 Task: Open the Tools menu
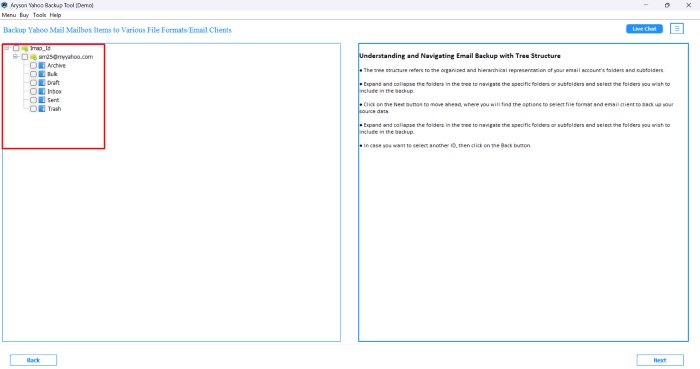tap(39, 15)
